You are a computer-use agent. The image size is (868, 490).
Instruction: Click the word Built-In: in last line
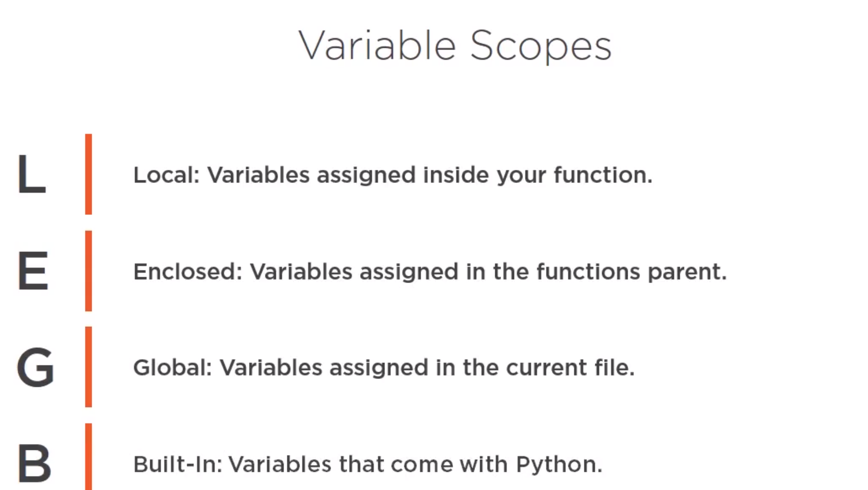177,464
